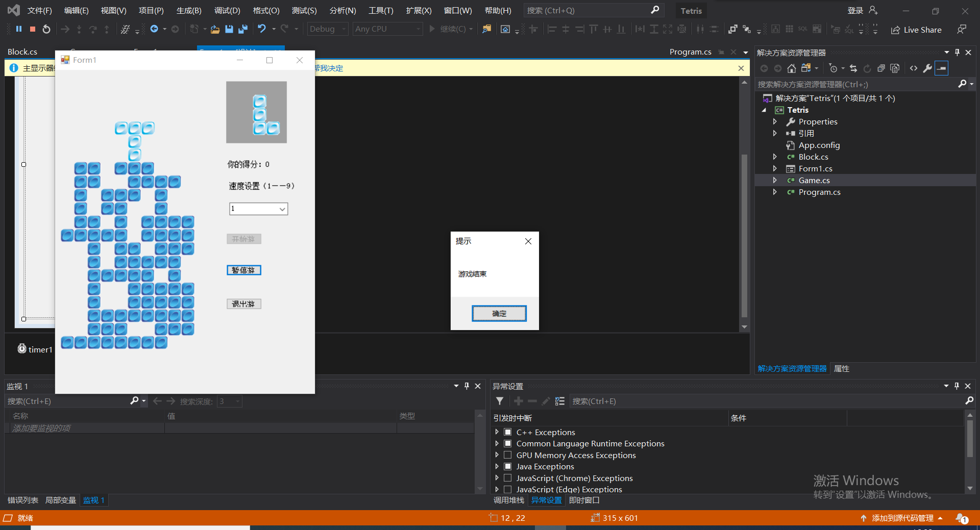Expand the C++ Exceptions category

497,432
